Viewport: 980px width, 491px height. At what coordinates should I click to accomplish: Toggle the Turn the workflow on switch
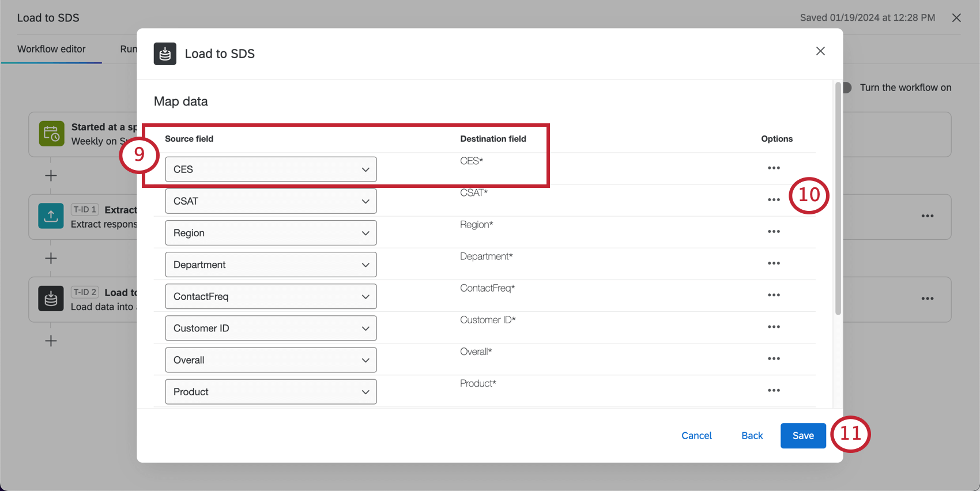coord(846,88)
